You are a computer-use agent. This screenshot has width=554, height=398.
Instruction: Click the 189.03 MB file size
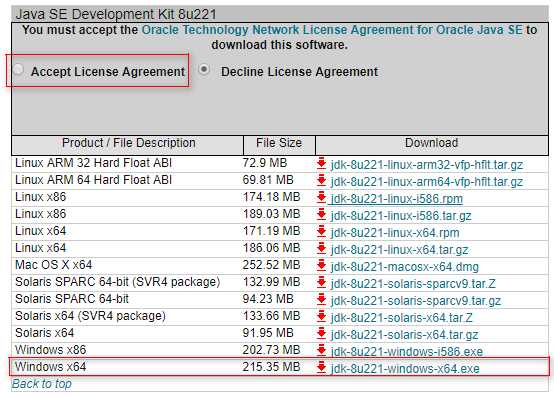click(271, 214)
